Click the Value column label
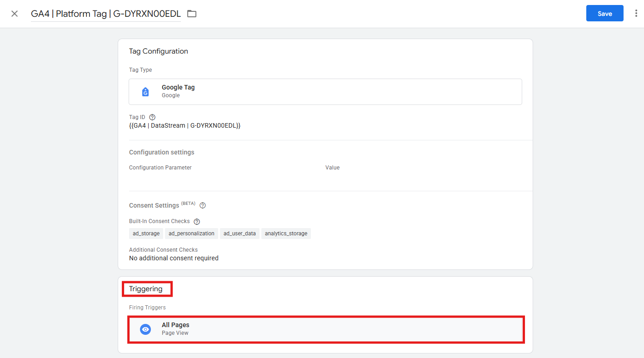The height and width of the screenshot is (358, 644). coord(332,168)
